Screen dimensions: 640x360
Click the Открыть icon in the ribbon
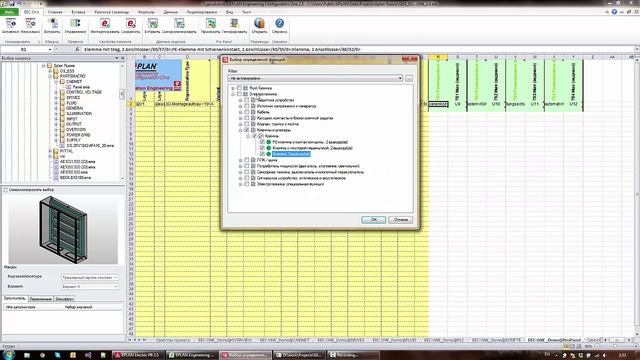[259, 23]
